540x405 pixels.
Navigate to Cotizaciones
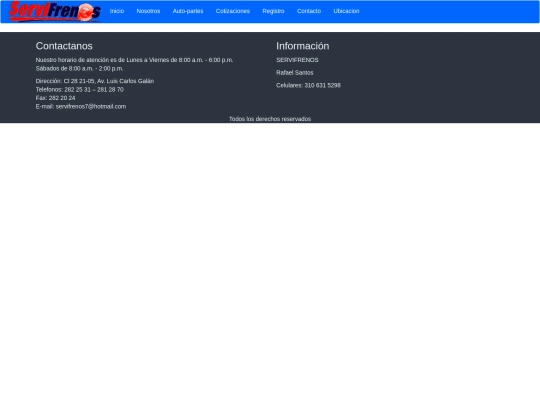click(x=232, y=11)
